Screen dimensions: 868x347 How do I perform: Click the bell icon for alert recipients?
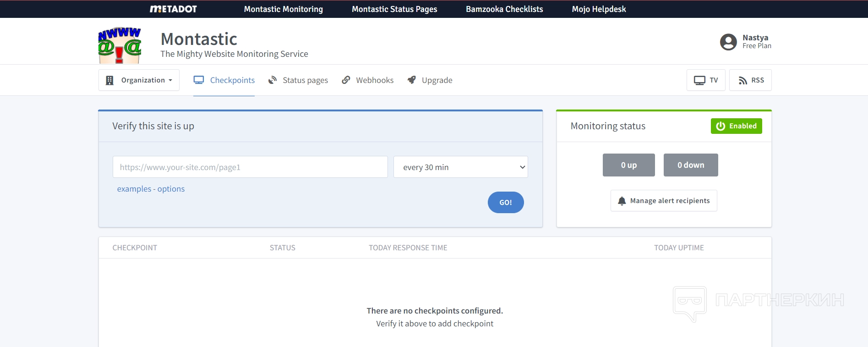tap(622, 201)
